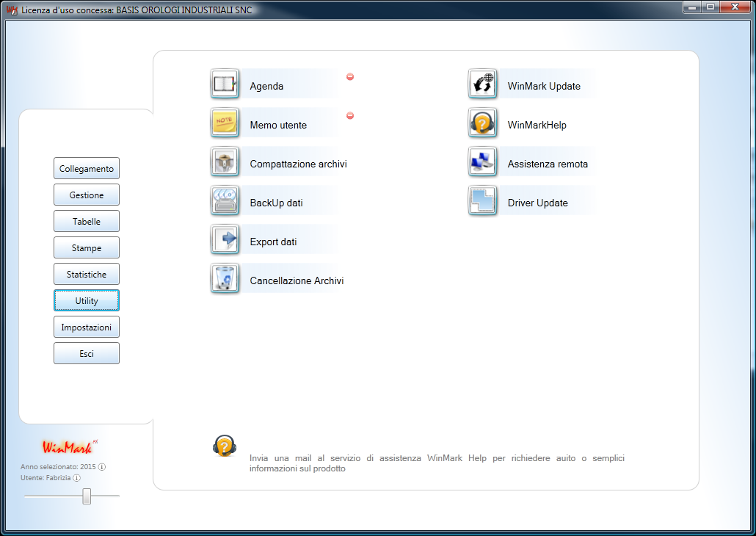Click the red minus badge beside Agenda
The image size is (756, 536).
[x=350, y=76]
